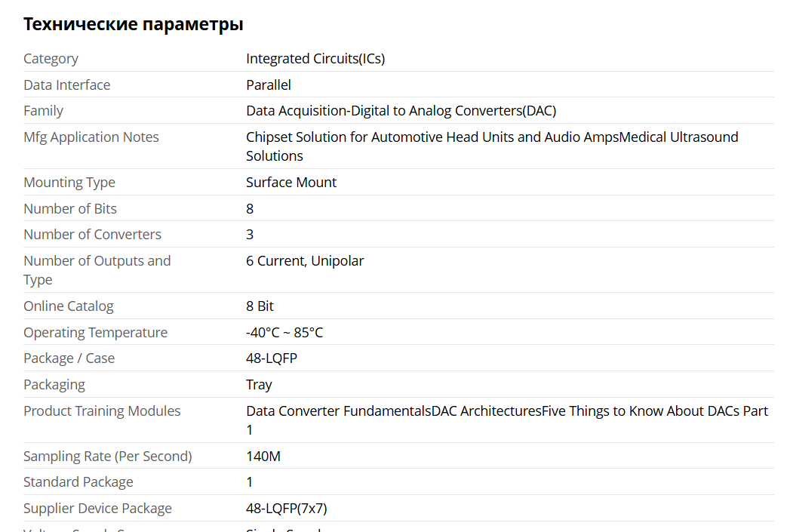
Task: Click the 'Standard Package' label
Action: point(78,482)
